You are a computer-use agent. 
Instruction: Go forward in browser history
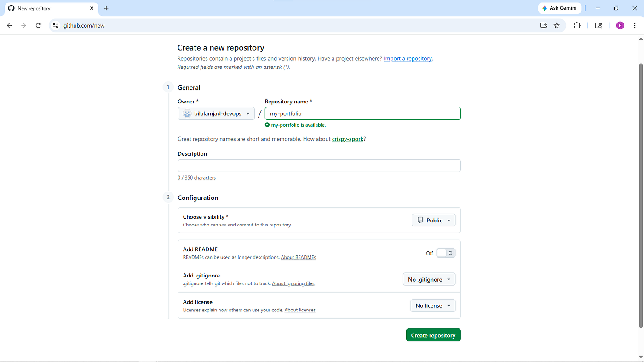[24, 26]
